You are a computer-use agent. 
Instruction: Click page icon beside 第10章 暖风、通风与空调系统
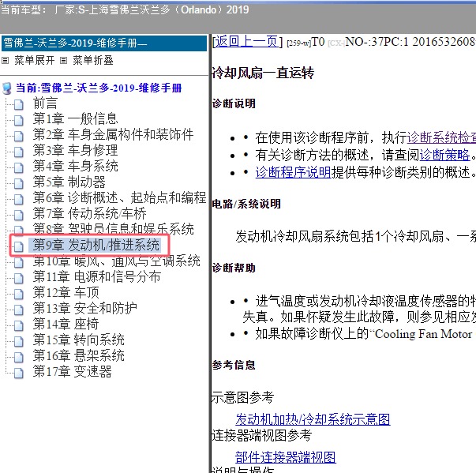(x=19, y=262)
